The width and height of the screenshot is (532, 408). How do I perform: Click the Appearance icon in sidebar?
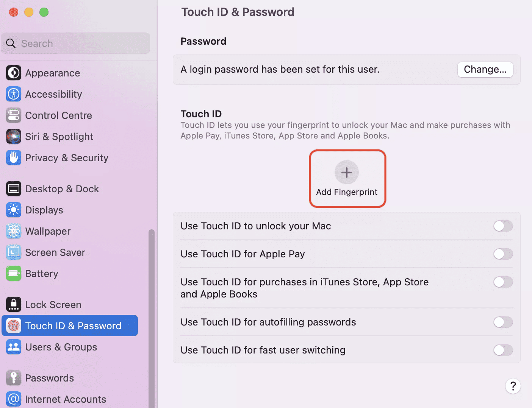(x=14, y=73)
